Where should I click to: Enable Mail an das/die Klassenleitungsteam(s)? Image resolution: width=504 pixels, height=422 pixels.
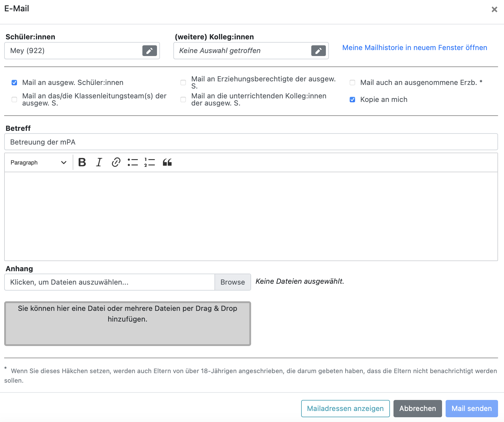coord(14,100)
